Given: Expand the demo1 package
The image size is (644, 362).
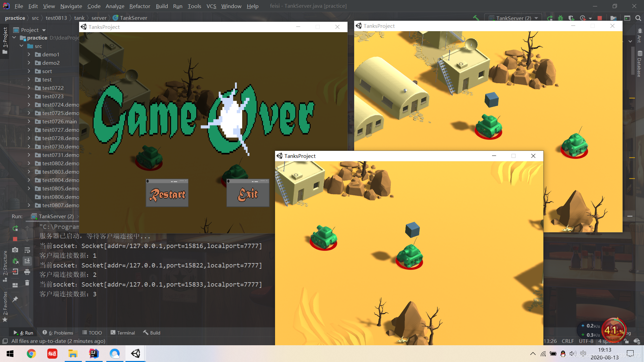Looking at the screenshot, I should pos(29,54).
